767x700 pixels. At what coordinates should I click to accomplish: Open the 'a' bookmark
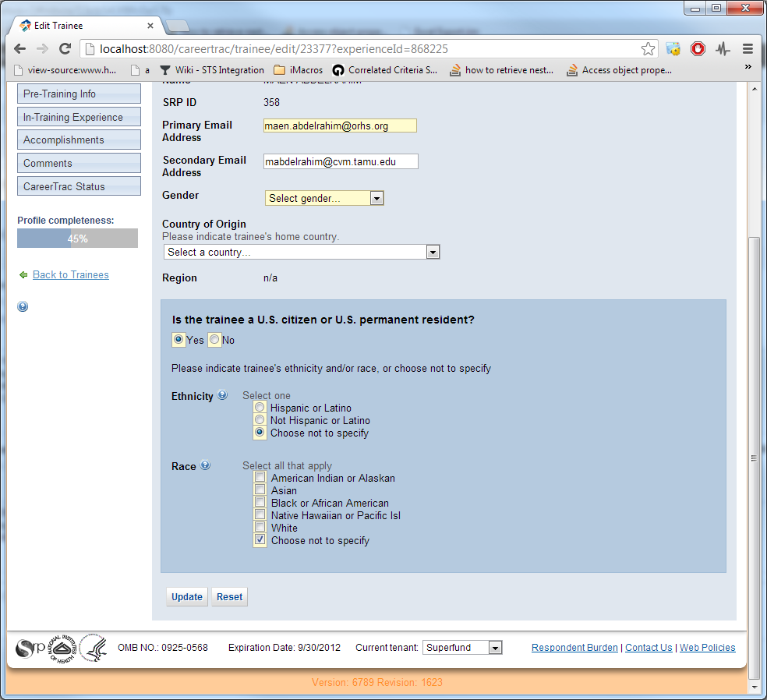tap(140, 70)
